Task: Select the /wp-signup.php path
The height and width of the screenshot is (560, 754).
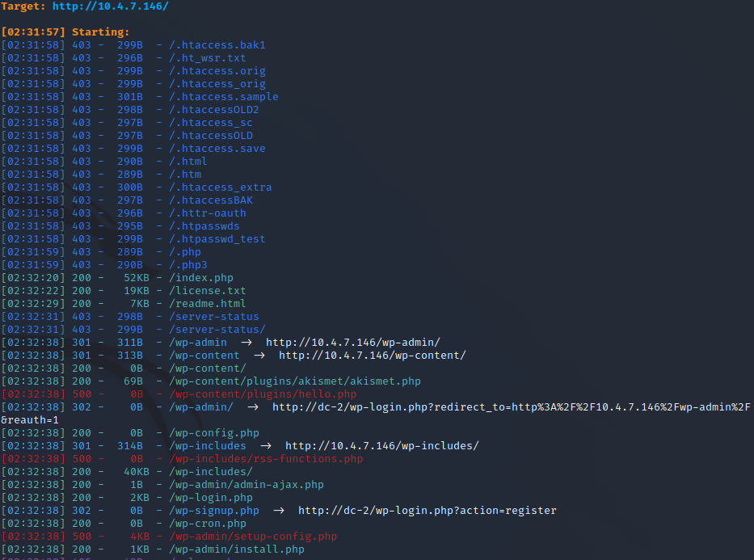Action: coord(214,511)
